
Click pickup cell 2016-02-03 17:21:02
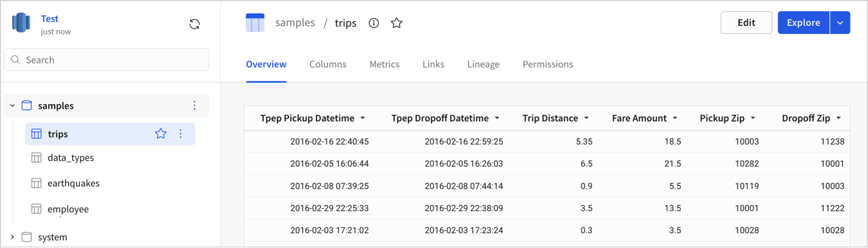(329, 230)
